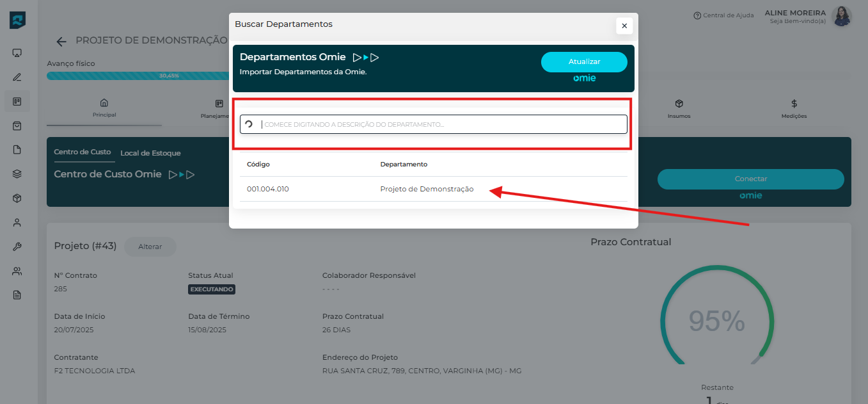Viewport: 868px width, 404px height.
Task: Open the pencil edit icon in sidebar
Action: click(x=17, y=77)
